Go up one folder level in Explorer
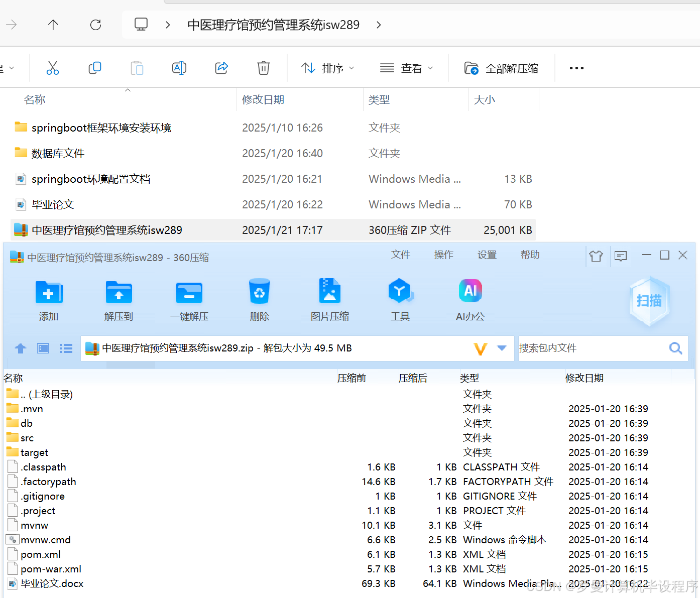The image size is (700, 598). (53, 25)
